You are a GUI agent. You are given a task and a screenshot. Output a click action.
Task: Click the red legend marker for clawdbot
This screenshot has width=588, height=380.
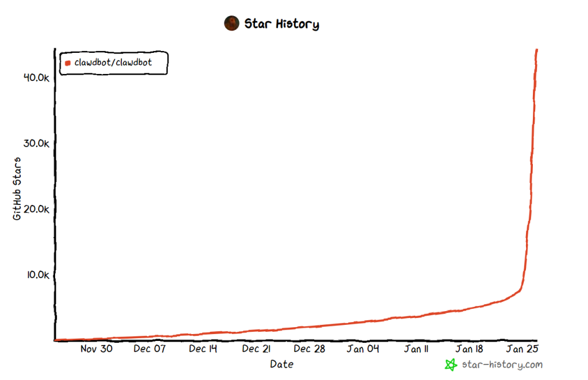(68, 63)
